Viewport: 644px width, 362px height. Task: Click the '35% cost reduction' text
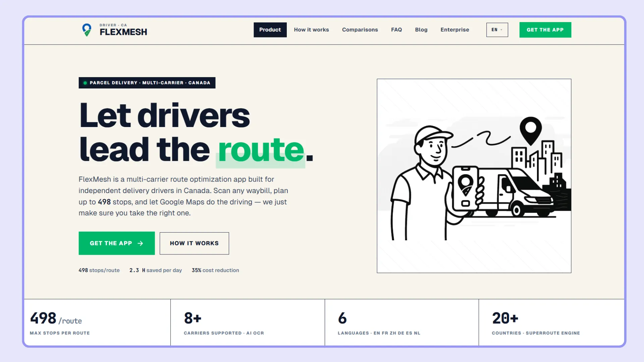(215, 270)
